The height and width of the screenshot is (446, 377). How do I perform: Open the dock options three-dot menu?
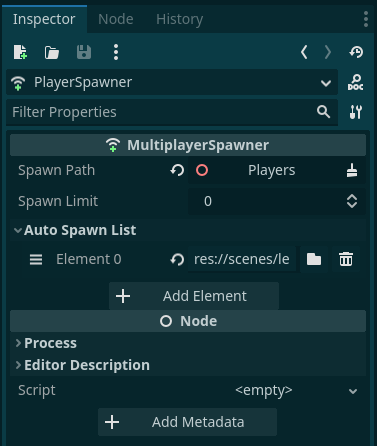coord(366,19)
